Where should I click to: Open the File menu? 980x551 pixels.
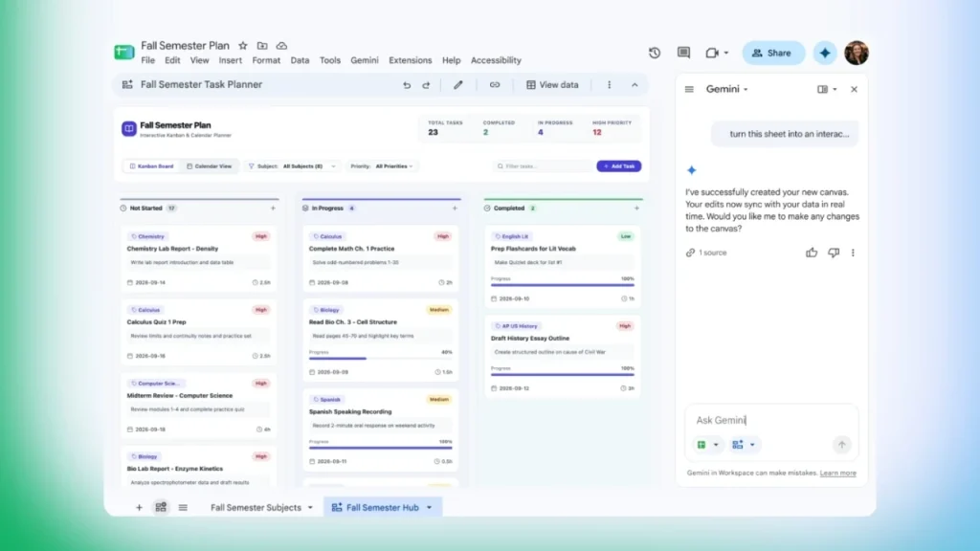point(148,60)
